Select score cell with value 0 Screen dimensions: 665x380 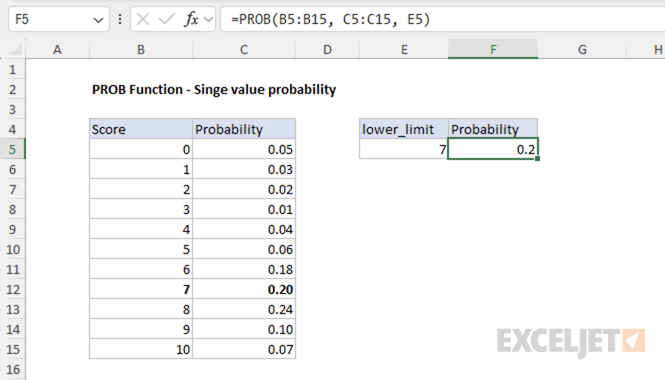(141, 149)
